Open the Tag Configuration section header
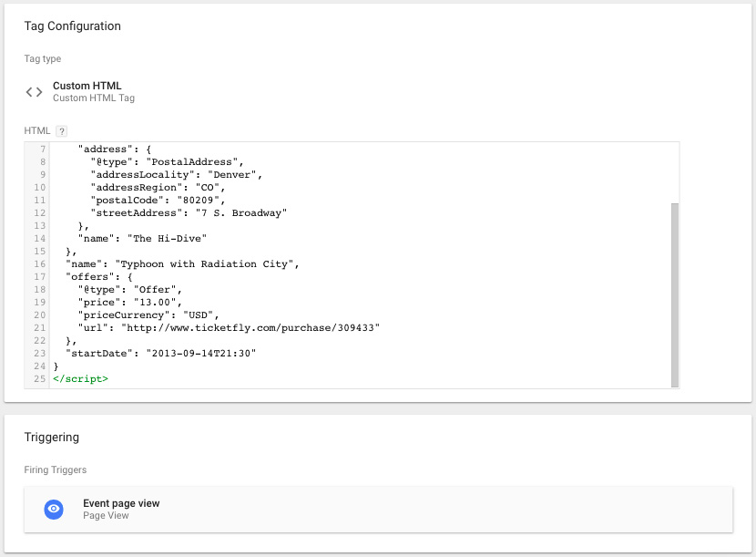The height and width of the screenshot is (557, 756). click(72, 26)
